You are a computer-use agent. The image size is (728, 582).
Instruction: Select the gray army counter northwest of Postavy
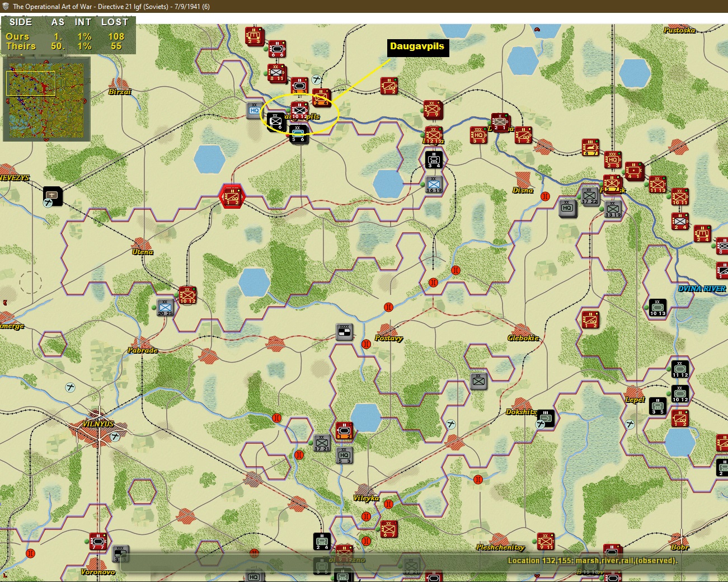[345, 332]
